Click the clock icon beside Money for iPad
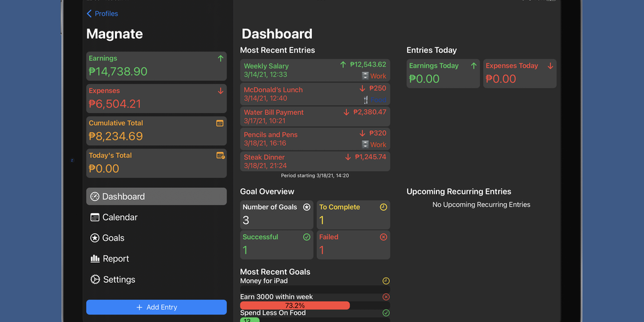Screen dimensions: 644x322 [386, 281]
